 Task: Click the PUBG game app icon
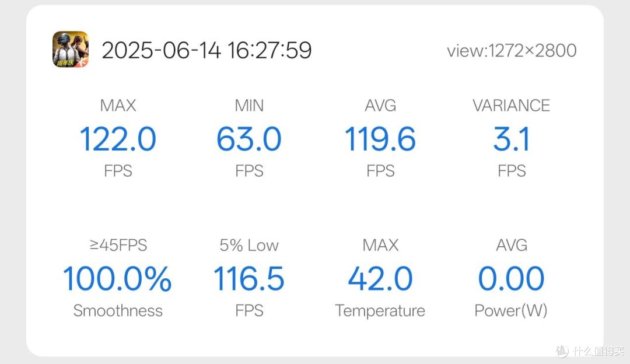click(x=71, y=50)
